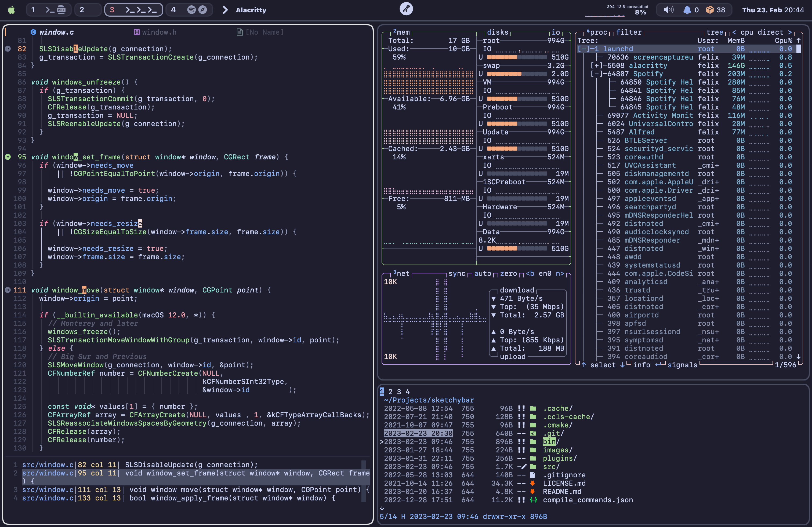
Task: Toggle sync in the net panel
Action: click(457, 273)
